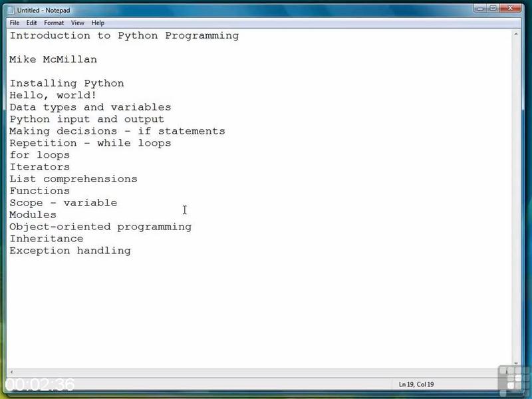Viewport: 532px width, 399px height.
Task: Open the Edit menu
Action: point(31,23)
